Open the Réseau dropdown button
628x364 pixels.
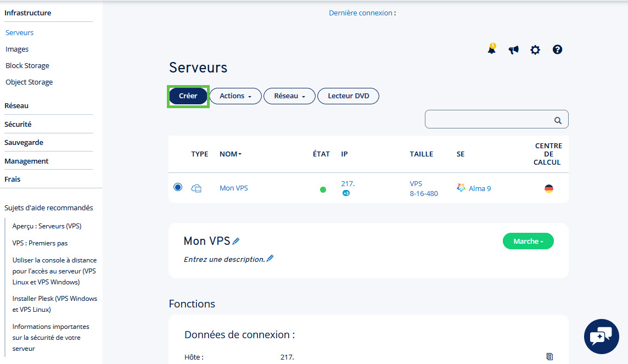tap(289, 96)
